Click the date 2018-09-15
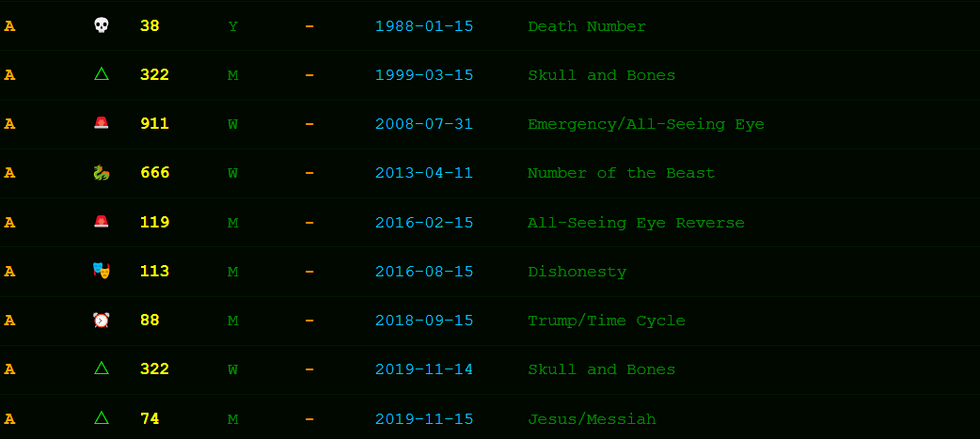Screen dimensions: 980x439 click(x=424, y=321)
